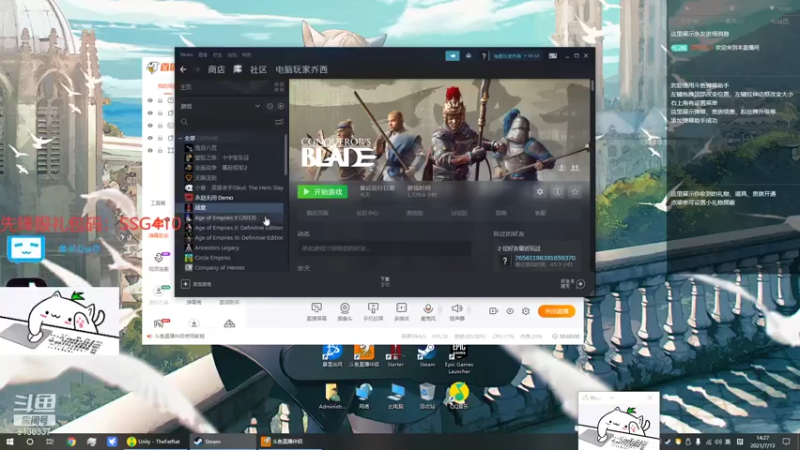Add 多媒体 media source in Douyu

click(x=402, y=311)
